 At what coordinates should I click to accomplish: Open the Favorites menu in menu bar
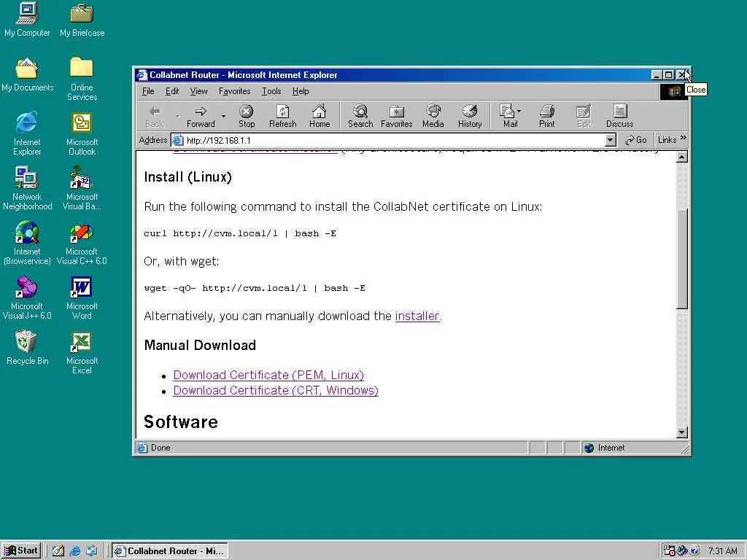tap(234, 91)
